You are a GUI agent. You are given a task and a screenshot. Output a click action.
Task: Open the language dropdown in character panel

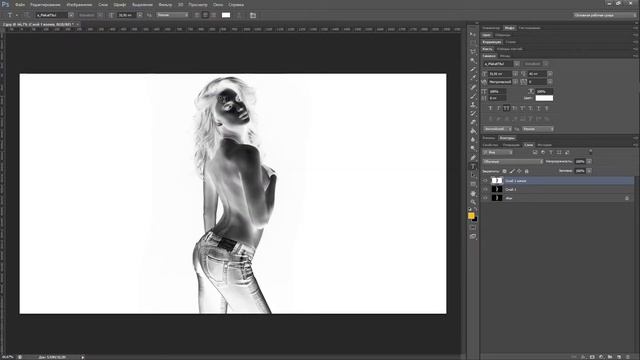[498, 129]
